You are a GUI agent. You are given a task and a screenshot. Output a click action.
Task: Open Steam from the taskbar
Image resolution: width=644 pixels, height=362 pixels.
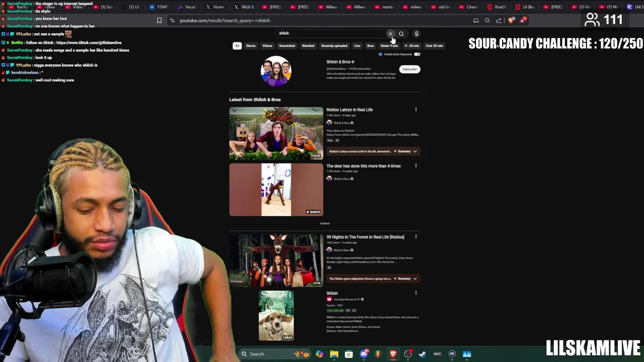coord(423,354)
